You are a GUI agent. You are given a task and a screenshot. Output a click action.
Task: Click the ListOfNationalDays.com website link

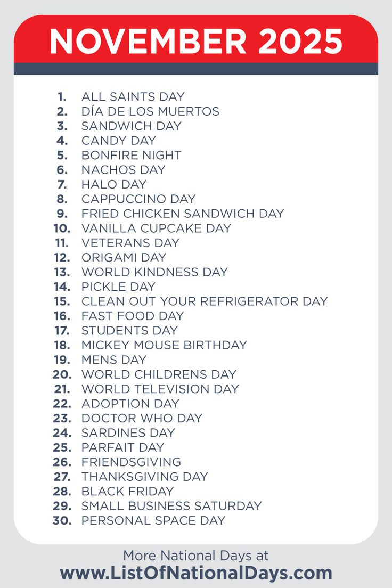(x=196, y=573)
